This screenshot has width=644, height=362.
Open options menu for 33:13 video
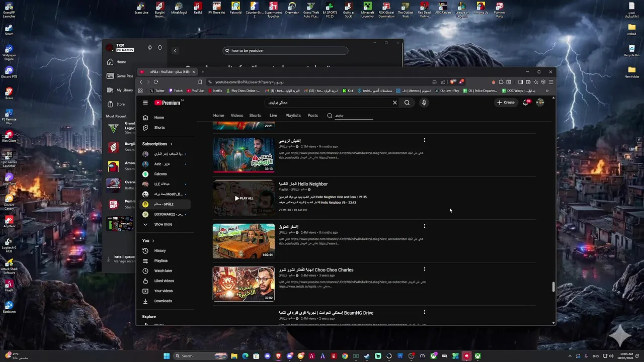coord(424,140)
